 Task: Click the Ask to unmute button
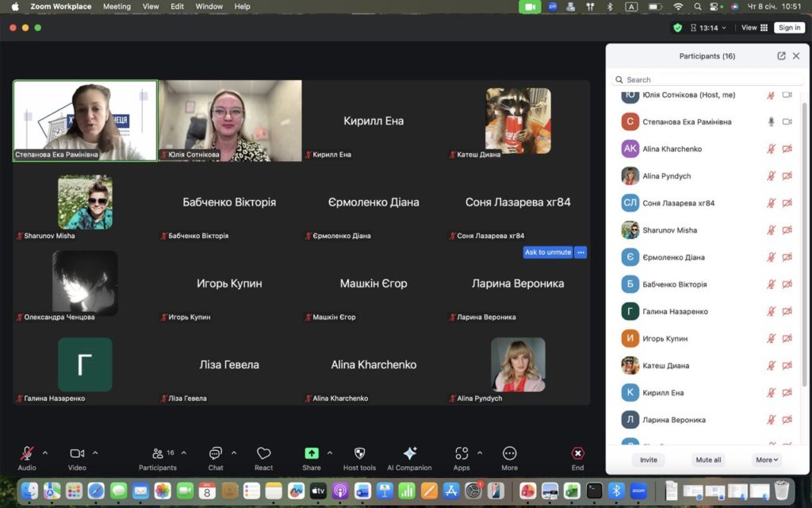pos(547,252)
